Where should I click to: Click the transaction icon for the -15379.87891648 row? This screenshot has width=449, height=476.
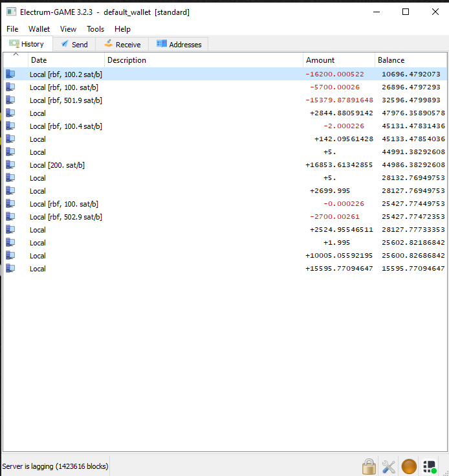[10, 100]
